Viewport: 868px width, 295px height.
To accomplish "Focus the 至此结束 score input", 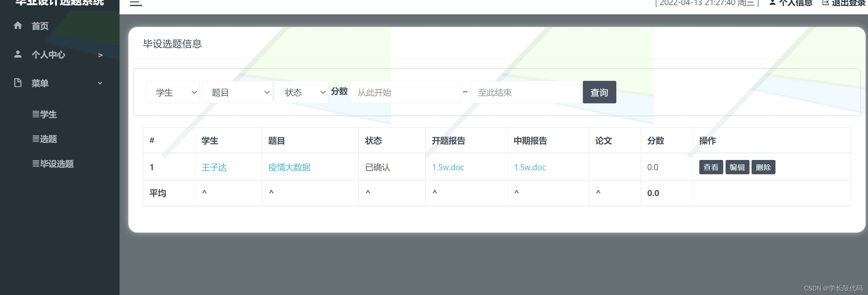I will (525, 92).
